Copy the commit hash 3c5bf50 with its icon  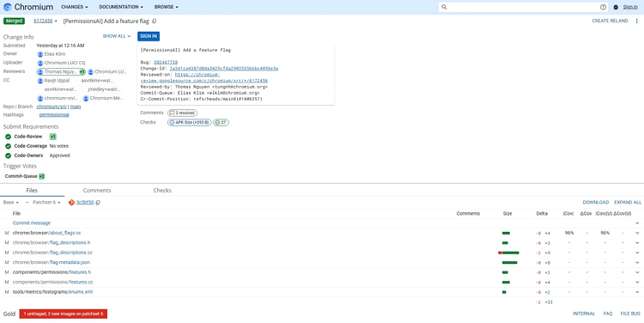pos(98,203)
